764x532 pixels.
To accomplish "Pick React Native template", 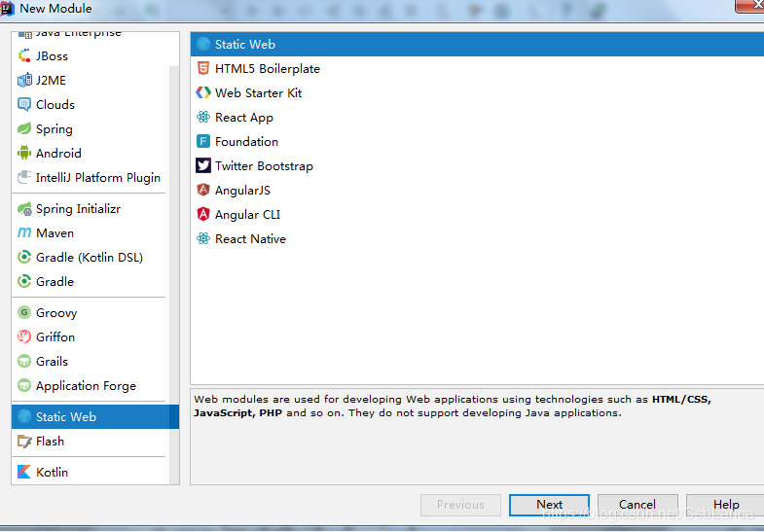I will coord(477,238).
